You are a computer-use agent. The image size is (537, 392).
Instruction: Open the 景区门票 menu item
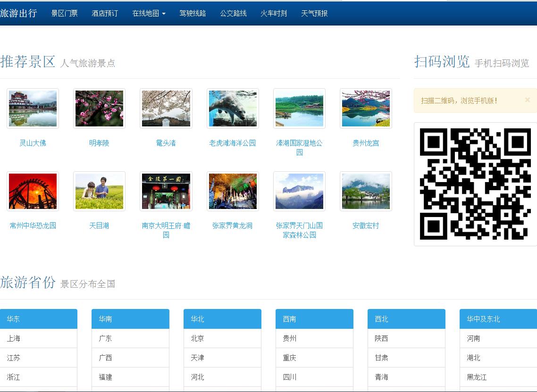(x=64, y=13)
